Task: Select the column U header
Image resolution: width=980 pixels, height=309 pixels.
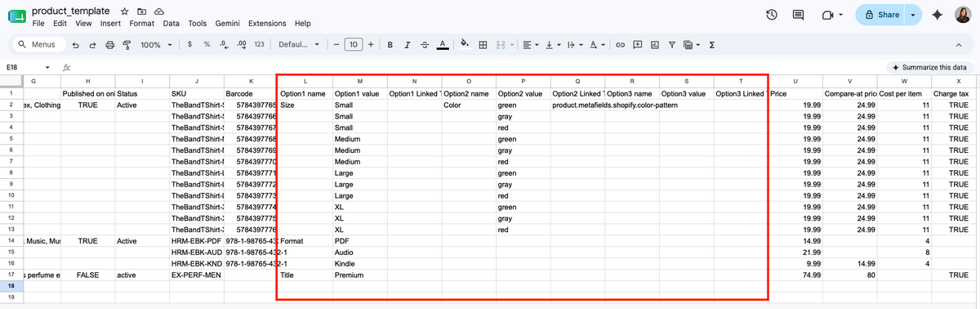Action: coord(795,81)
